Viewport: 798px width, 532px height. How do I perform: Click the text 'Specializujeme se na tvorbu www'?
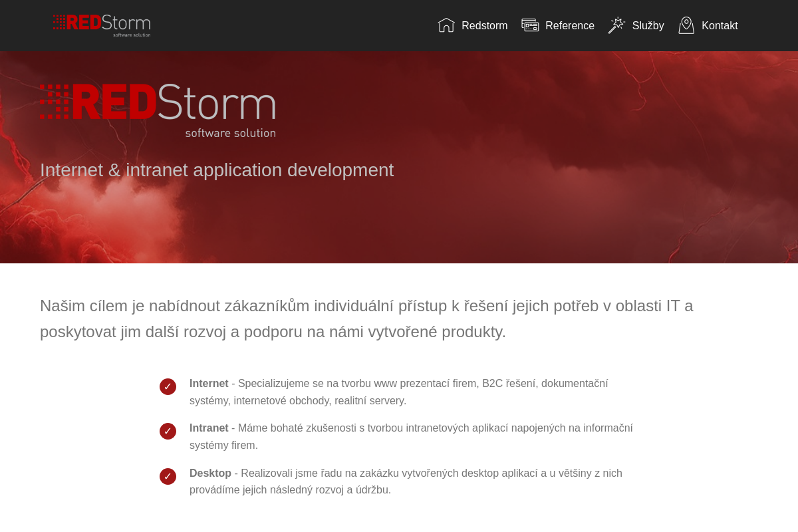(317, 384)
